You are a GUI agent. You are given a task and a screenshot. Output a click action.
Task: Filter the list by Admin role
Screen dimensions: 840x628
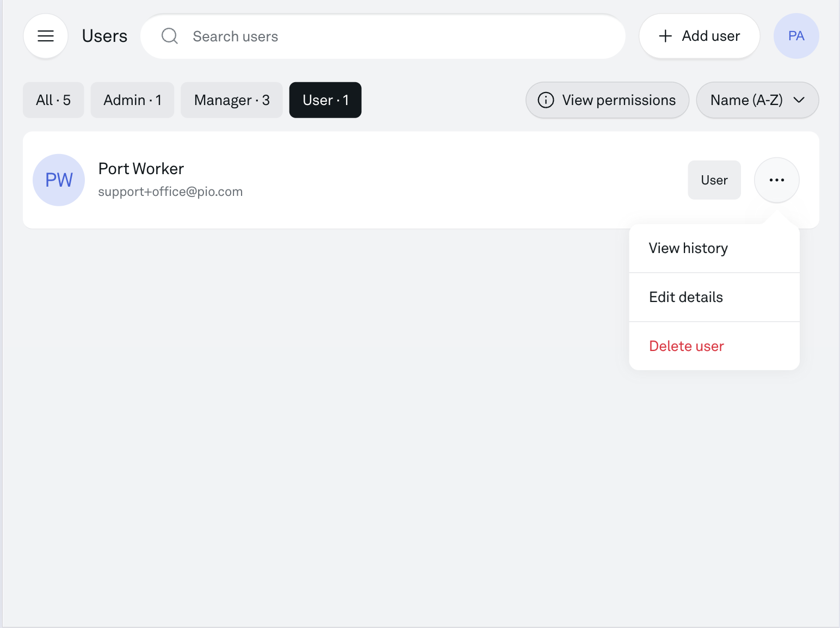(x=132, y=100)
